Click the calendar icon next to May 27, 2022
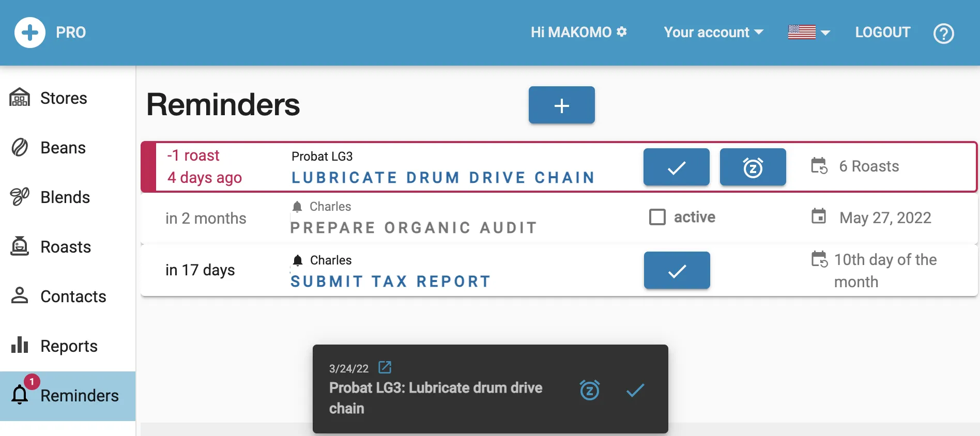Viewport: 980px width, 436px height. pos(819,216)
